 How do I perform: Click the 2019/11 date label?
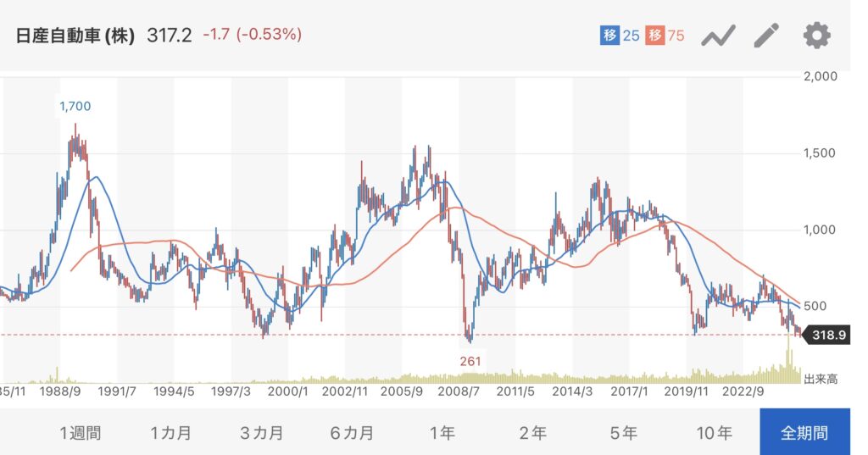point(687,392)
